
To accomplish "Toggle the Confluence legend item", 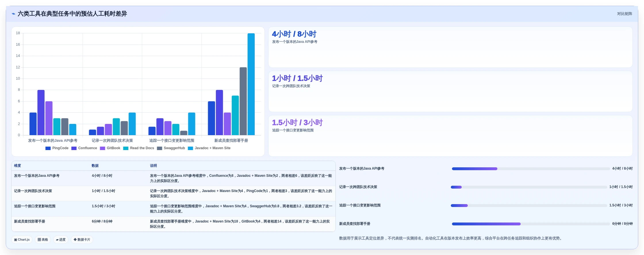I will coord(84,148).
